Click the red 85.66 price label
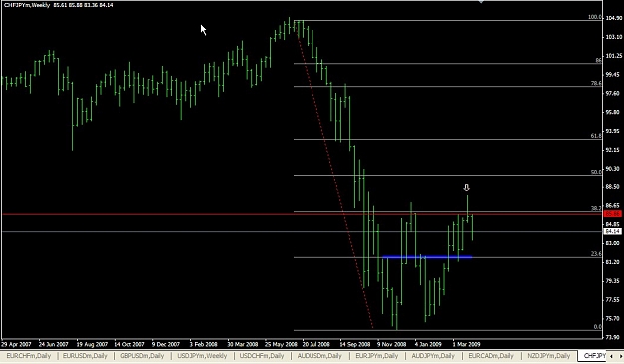624x364 pixels. point(613,214)
